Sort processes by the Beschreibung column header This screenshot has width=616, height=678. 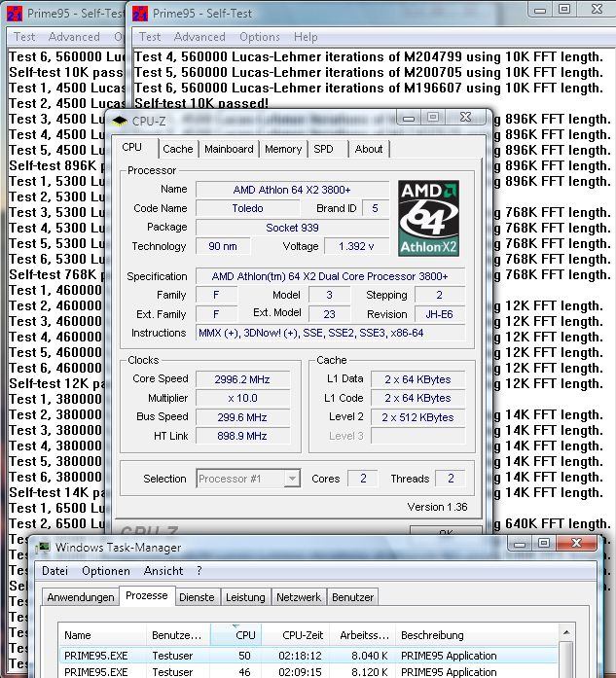pyautogui.click(x=476, y=635)
